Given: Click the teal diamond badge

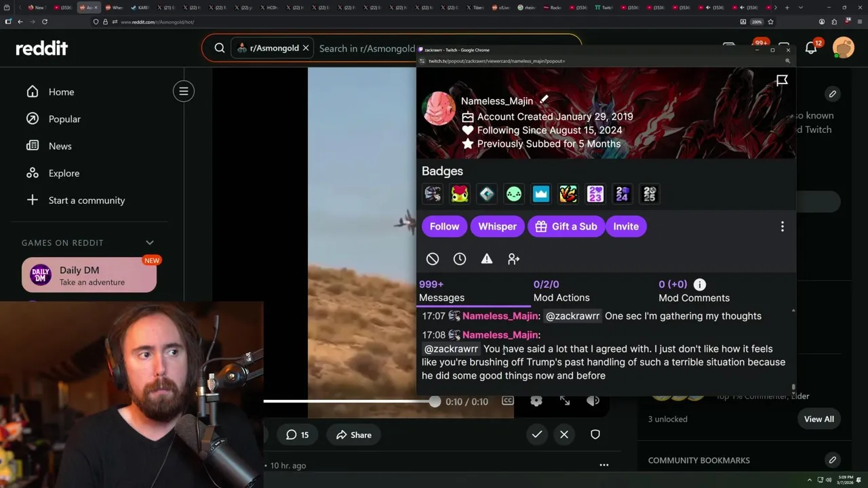Looking at the screenshot, I should (487, 195).
